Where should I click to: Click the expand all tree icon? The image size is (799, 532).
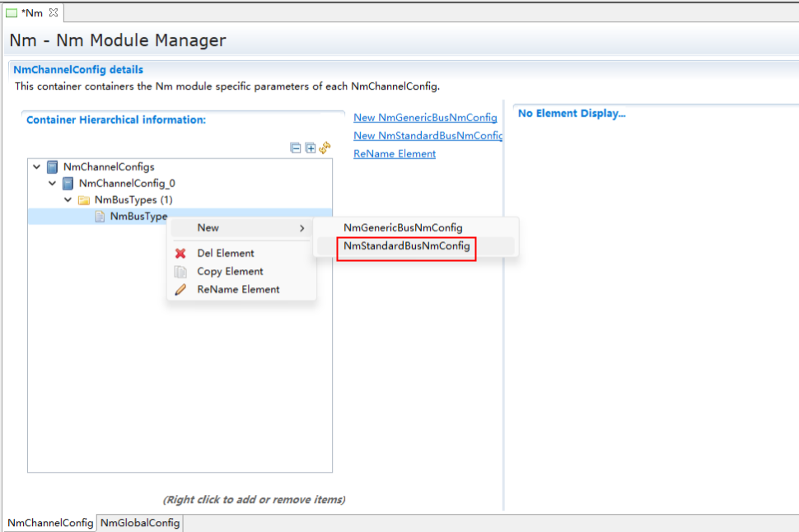click(x=311, y=148)
